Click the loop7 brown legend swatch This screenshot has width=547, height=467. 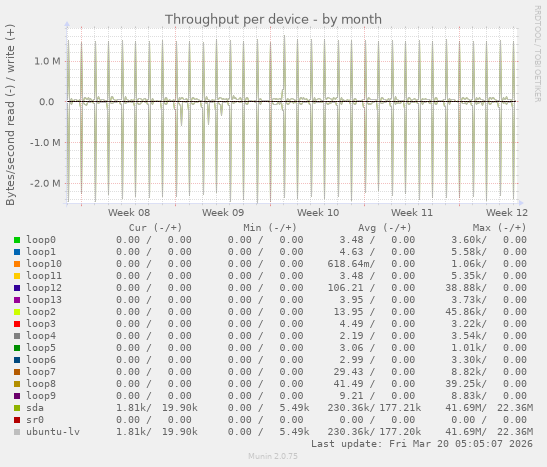point(17,372)
